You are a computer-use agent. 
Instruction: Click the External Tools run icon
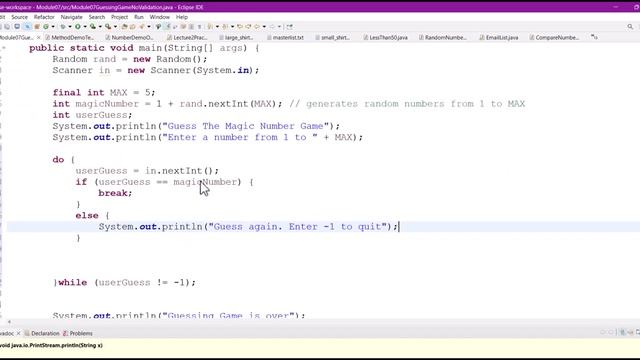[x=108, y=27]
